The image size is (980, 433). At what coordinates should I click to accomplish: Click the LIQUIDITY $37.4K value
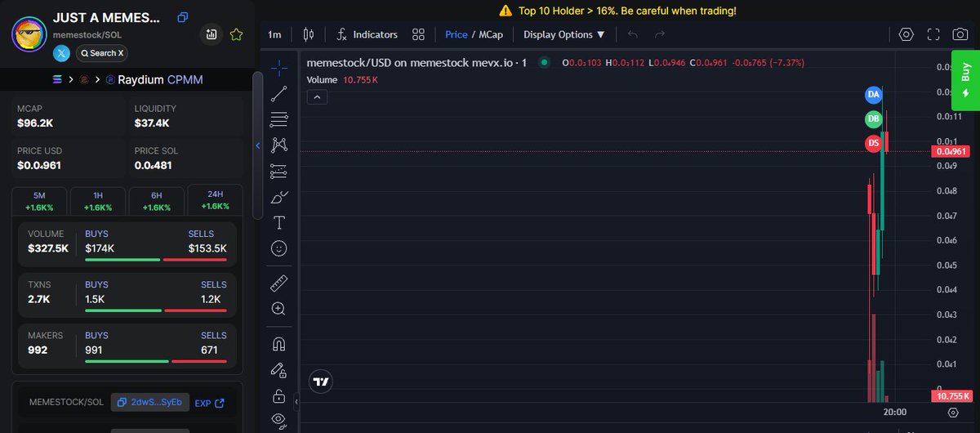point(152,123)
